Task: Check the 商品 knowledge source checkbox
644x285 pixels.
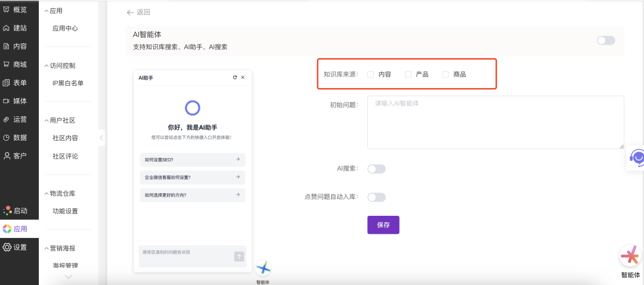Action: coord(445,75)
